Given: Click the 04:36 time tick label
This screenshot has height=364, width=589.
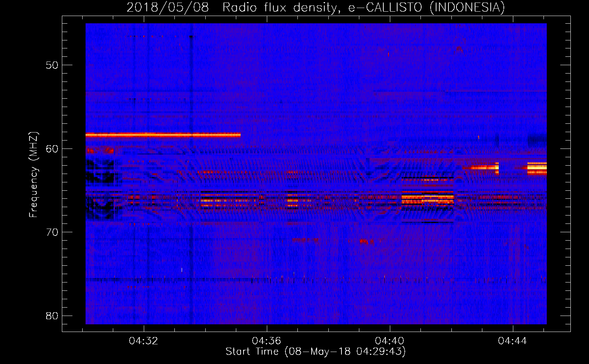Looking at the screenshot, I should [x=267, y=341].
